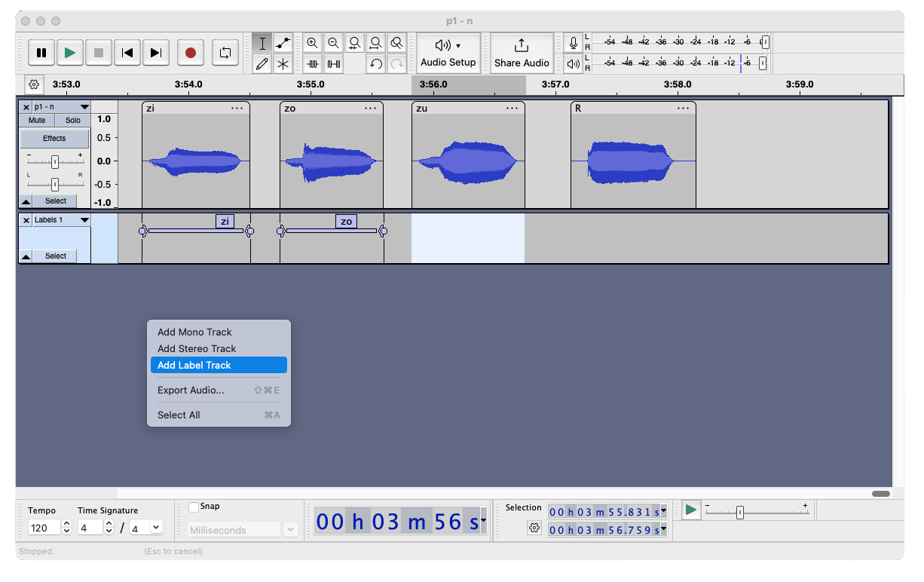Viewport: 924px width, 582px height.
Task: Click the zi label text box
Action: click(x=225, y=222)
